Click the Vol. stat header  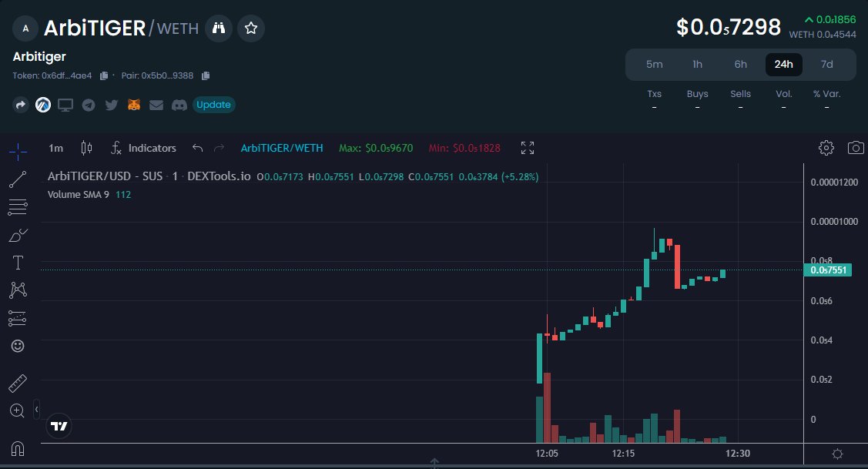tap(784, 94)
